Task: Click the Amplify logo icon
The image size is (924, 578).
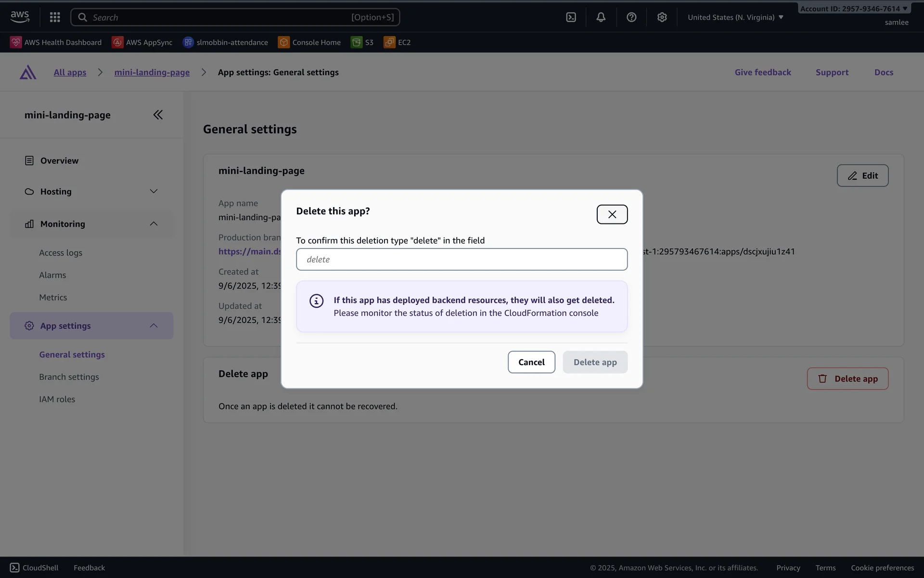Action: click(28, 72)
